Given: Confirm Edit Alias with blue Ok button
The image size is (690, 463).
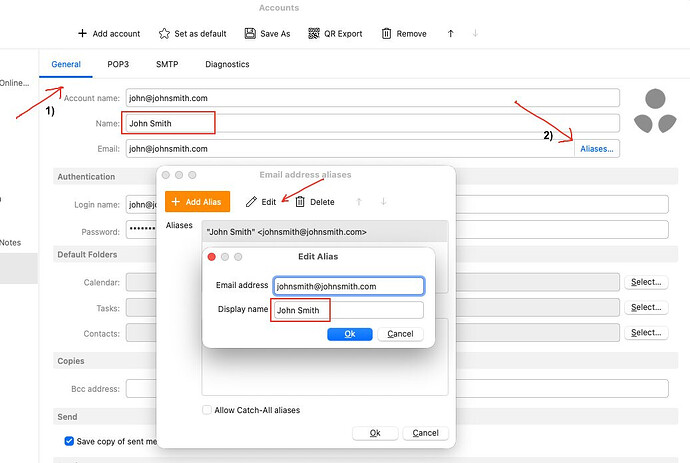Looking at the screenshot, I should (350, 334).
